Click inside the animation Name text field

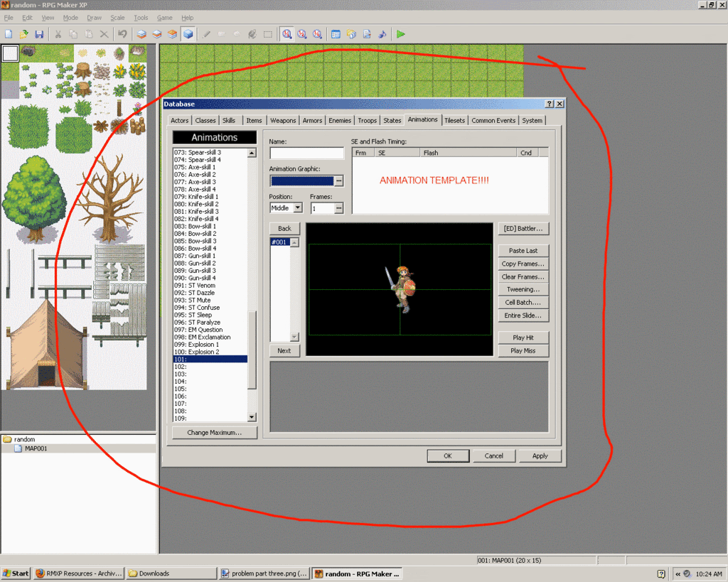pos(306,153)
